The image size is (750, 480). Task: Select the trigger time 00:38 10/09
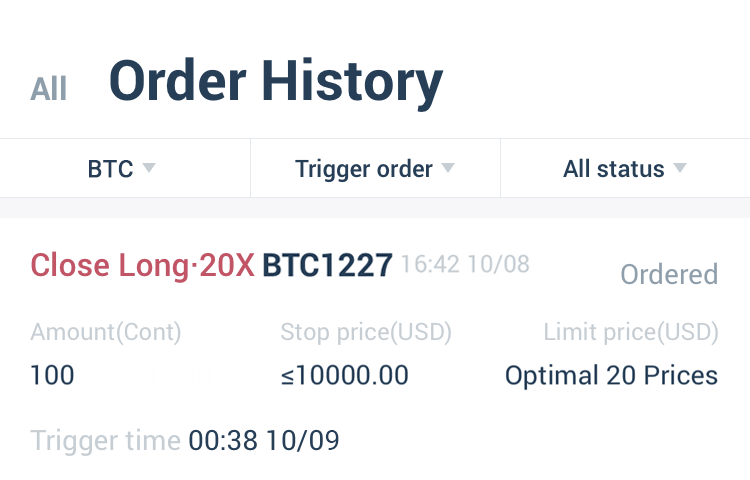coord(264,440)
